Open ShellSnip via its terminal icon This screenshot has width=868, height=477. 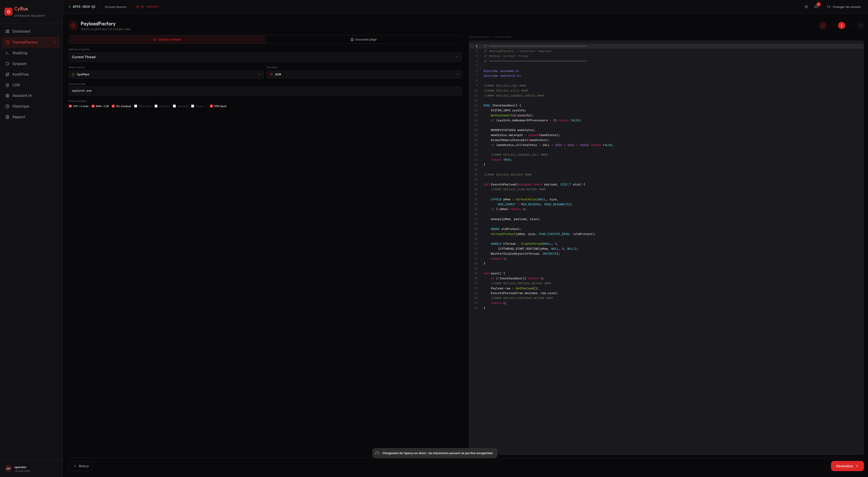point(7,53)
